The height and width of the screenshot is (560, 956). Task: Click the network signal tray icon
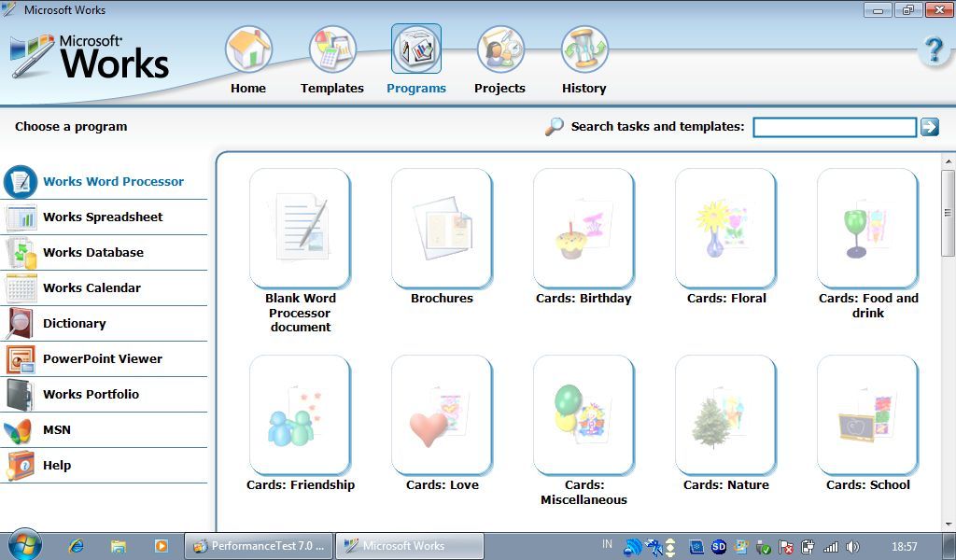(830, 547)
